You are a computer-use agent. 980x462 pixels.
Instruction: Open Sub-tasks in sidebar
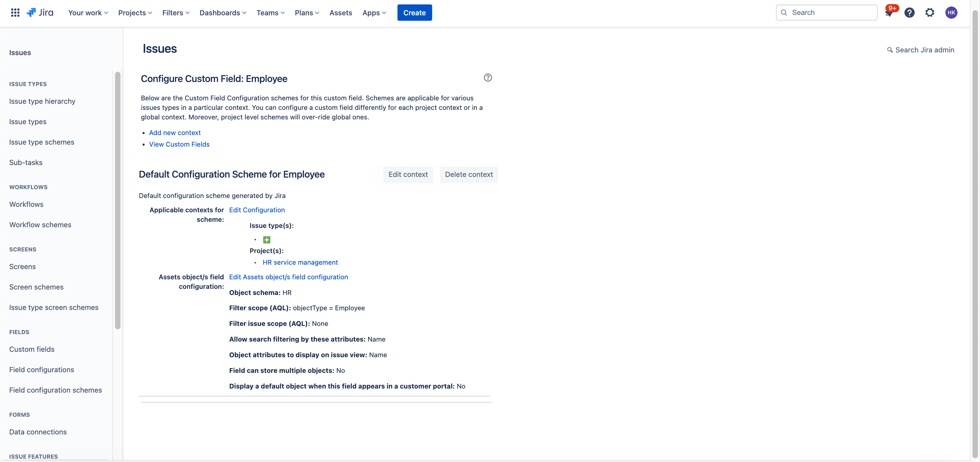point(26,162)
